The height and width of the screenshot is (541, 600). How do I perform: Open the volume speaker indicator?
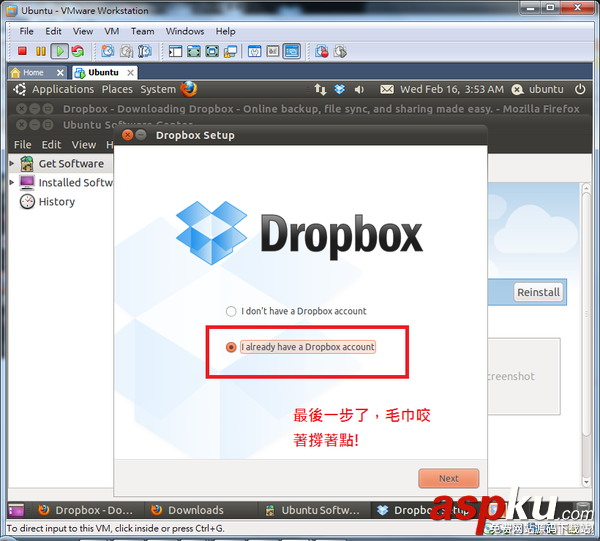[x=359, y=90]
